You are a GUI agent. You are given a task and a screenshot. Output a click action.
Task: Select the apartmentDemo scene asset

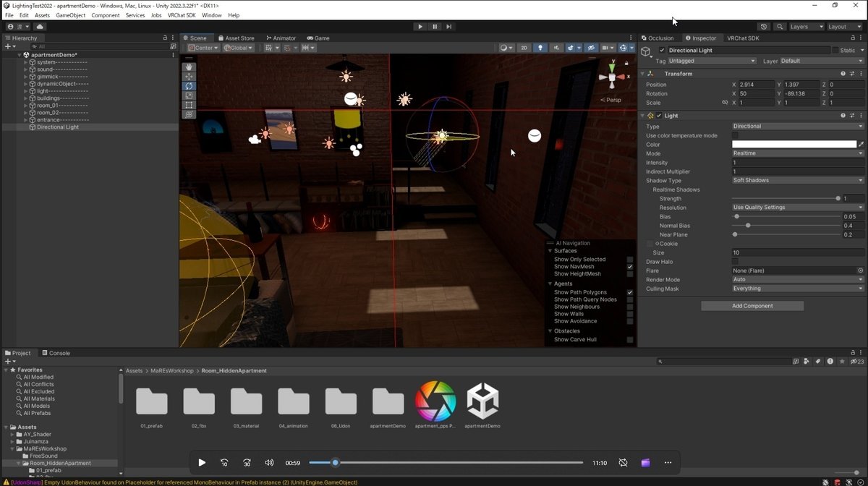click(482, 401)
